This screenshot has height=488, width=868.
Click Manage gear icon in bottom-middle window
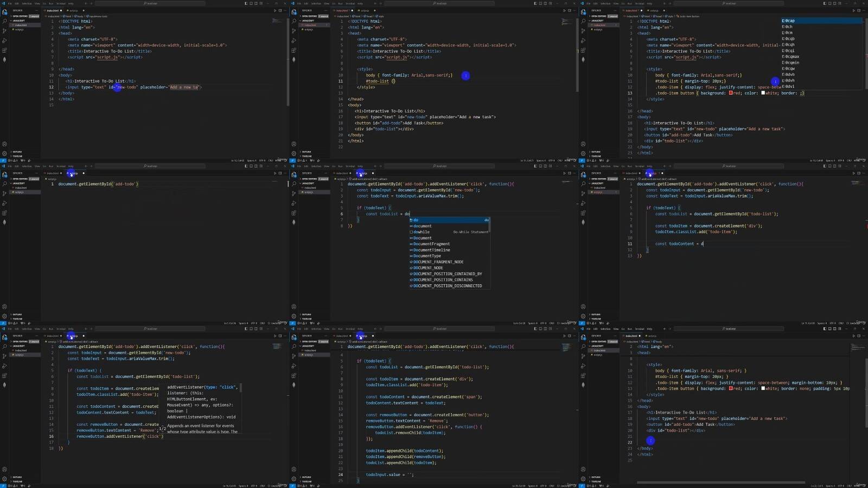(x=293, y=479)
